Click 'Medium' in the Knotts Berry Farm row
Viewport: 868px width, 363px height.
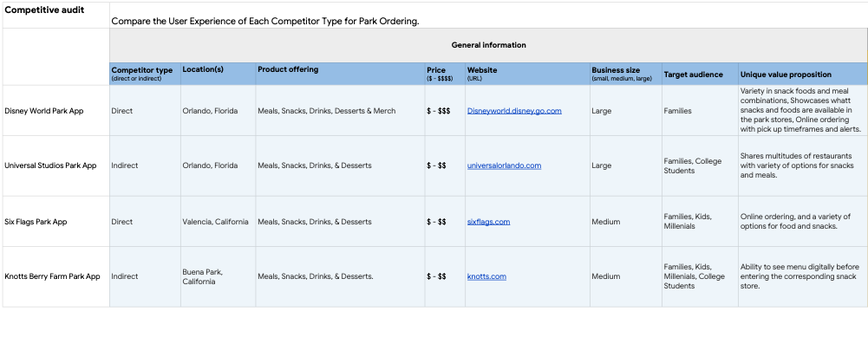point(626,276)
